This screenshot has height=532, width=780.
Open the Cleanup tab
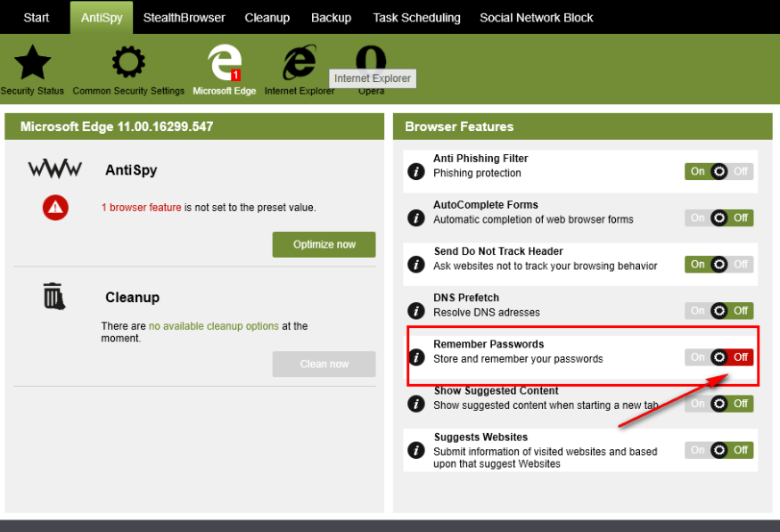point(267,18)
